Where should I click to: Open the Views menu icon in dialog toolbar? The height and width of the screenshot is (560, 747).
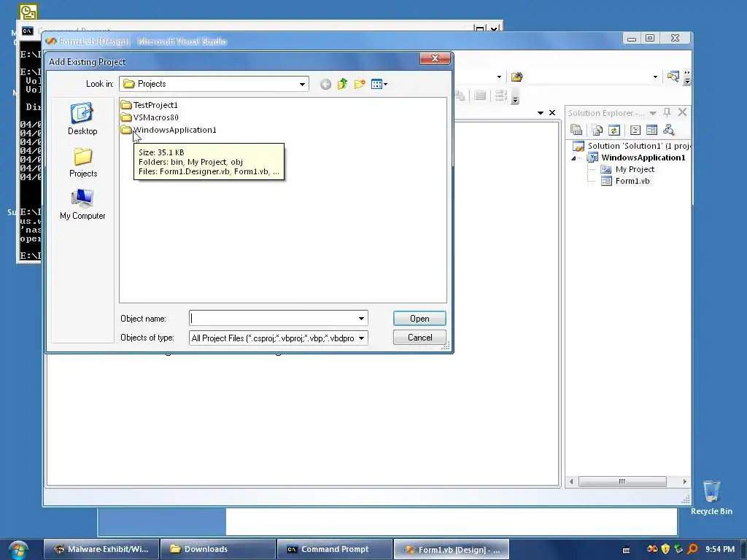[x=379, y=85]
